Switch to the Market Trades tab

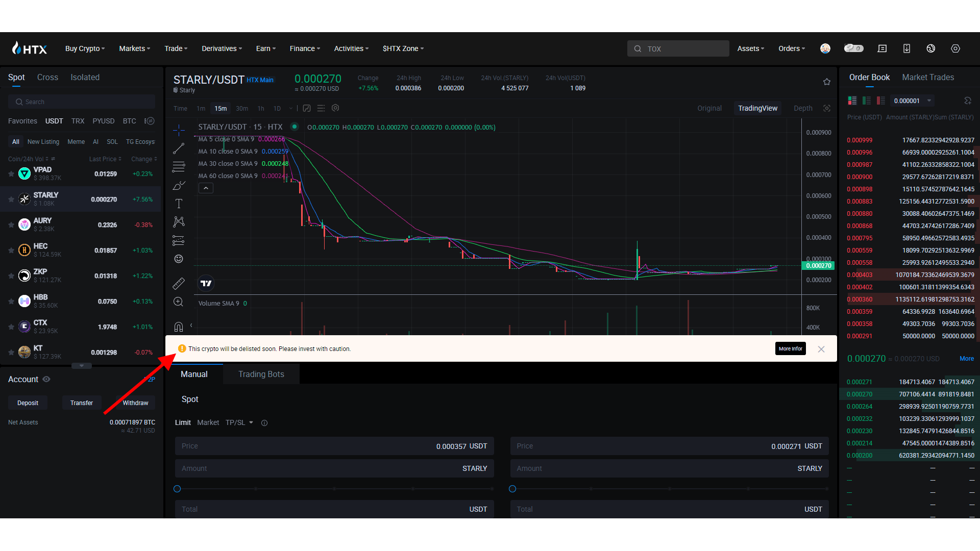point(928,77)
